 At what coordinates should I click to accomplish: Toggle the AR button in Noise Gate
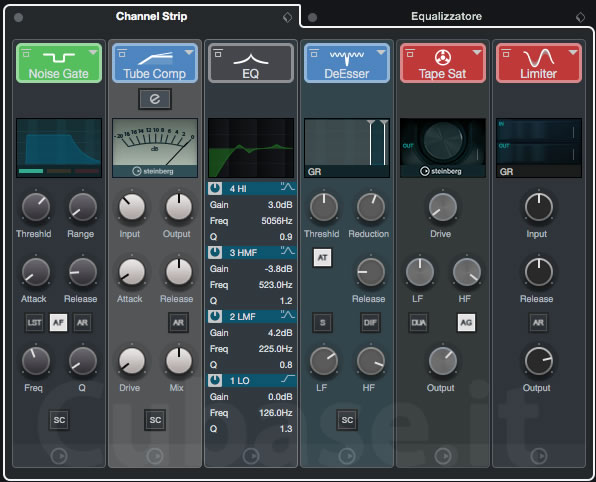pyautogui.click(x=82, y=323)
